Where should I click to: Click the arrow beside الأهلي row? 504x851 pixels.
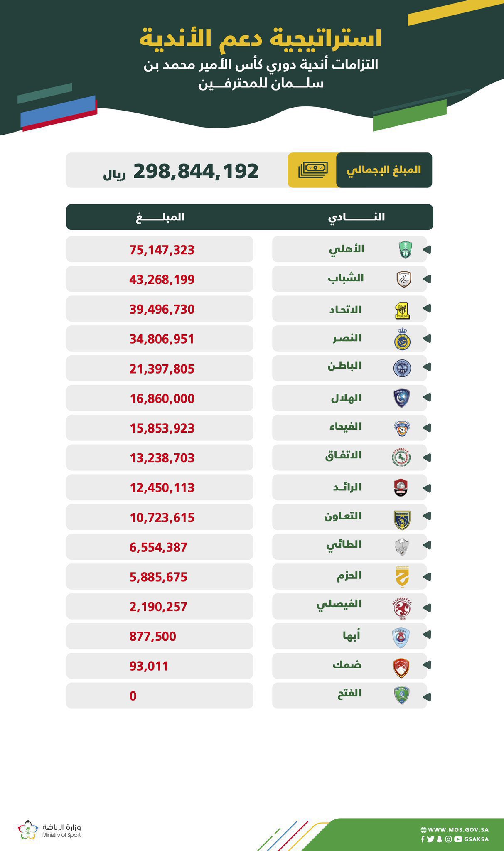427,250
